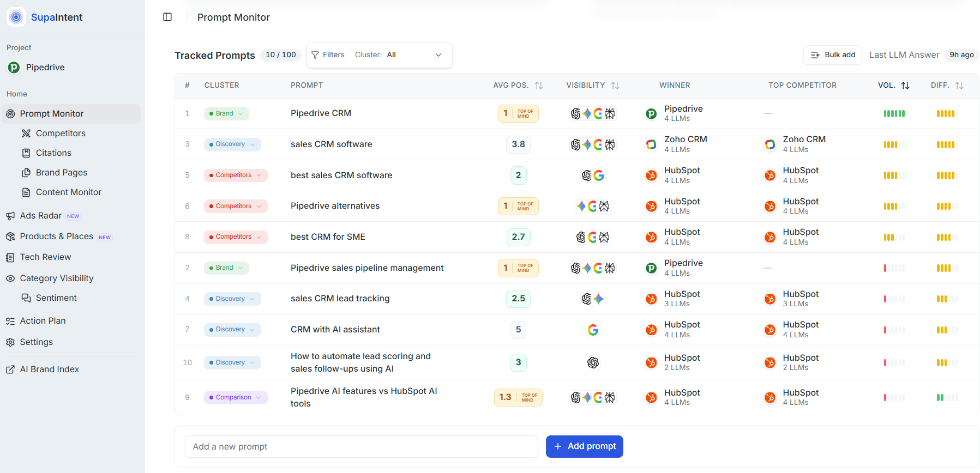
Task: Select Action Plan in sidebar
Action: click(43, 321)
